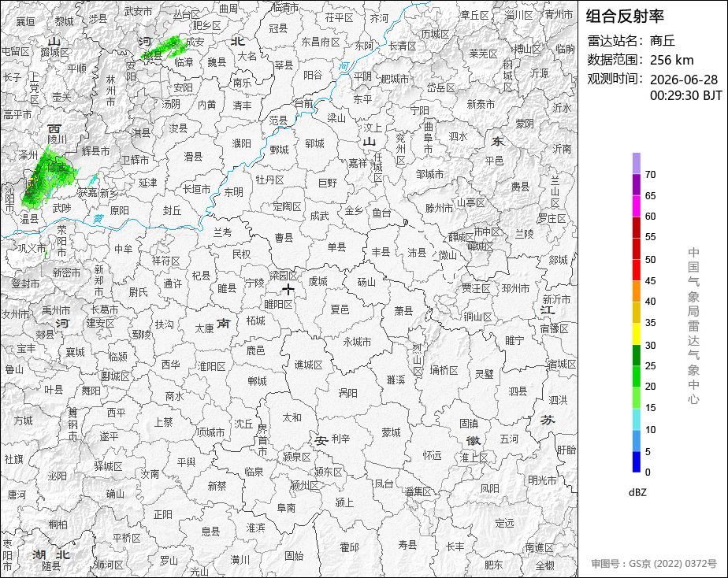Click the 利辛 county label

click(341, 439)
